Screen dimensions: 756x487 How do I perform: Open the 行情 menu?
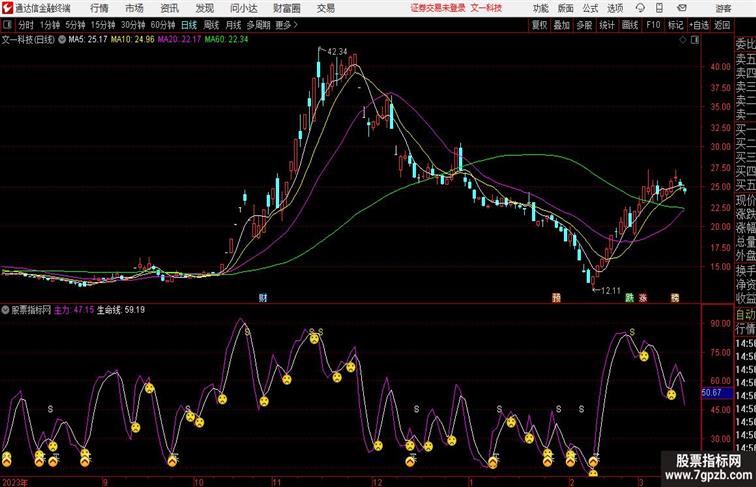tap(99, 8)
